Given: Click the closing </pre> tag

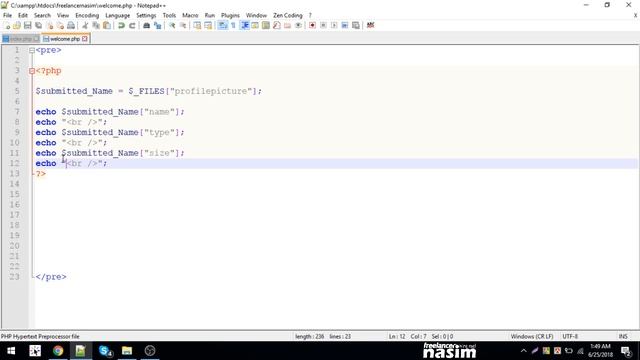Looking at the screenshot, I should [x=51, y=277].
